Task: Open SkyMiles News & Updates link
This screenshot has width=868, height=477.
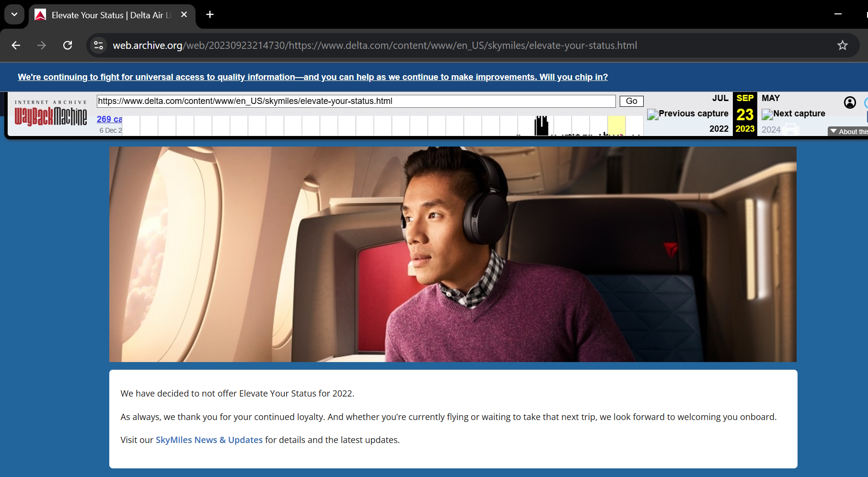Action: tap(209, 440)
